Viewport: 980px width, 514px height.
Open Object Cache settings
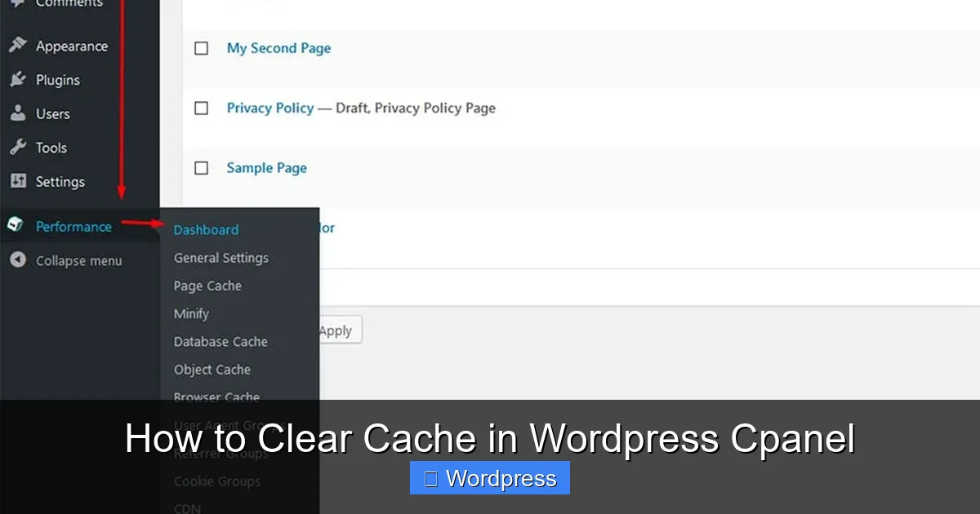pyautogui.click(x=212, y=369)
